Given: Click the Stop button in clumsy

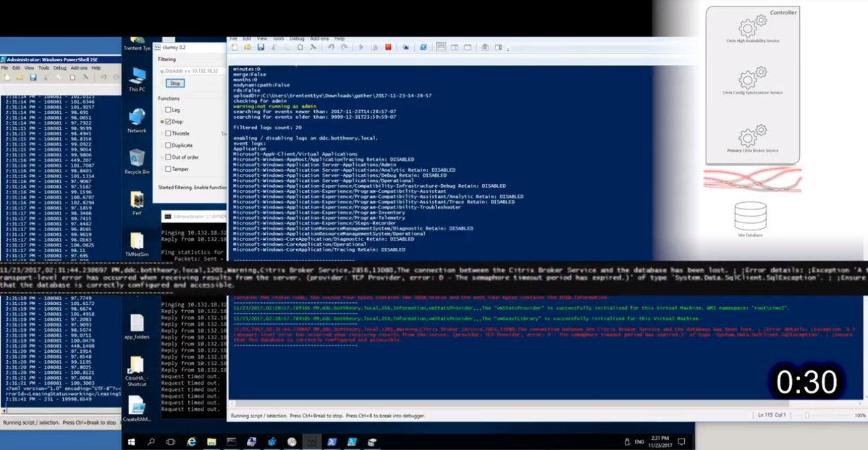Looking at the screenshot, I should pyautogui.click(x=175, y=83).
